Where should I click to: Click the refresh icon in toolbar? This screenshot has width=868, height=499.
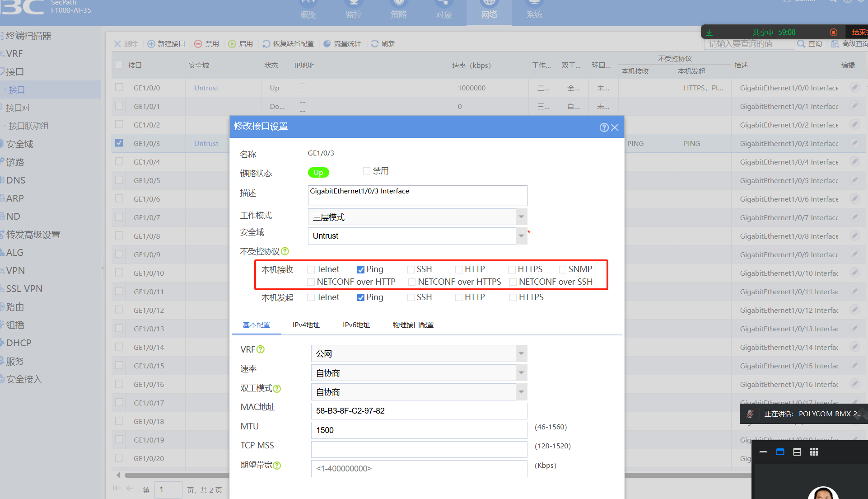375,44
